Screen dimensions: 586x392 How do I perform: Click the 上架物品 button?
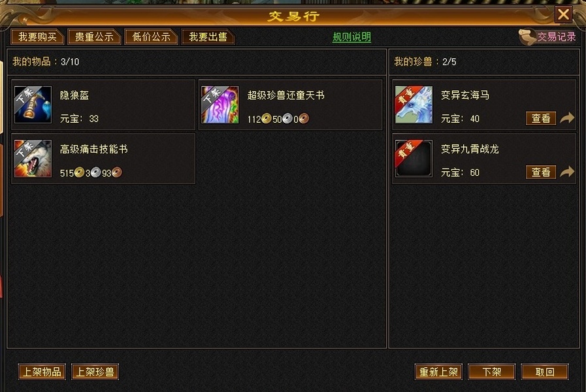(42, 372)
